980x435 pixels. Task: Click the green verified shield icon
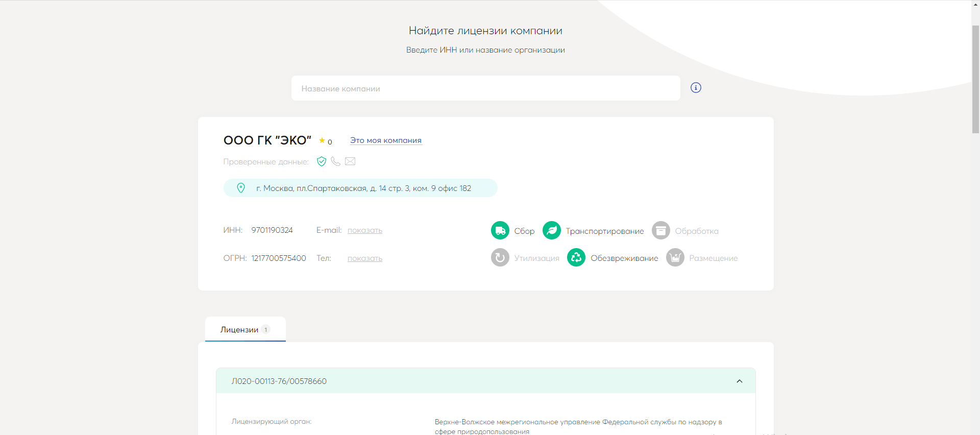(322, 161)
